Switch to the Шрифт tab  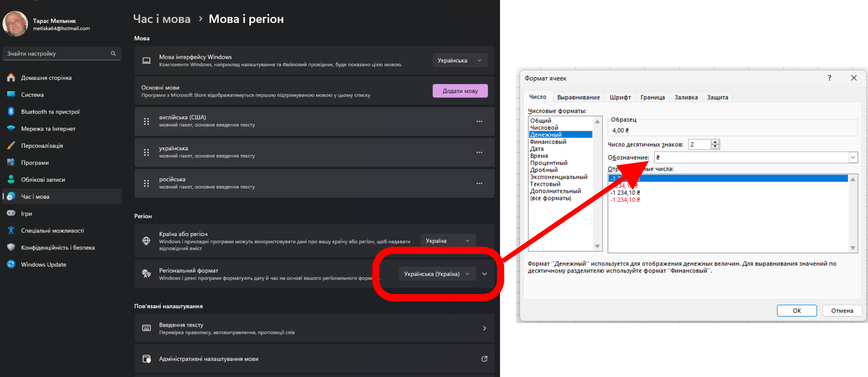coord(620,97)
